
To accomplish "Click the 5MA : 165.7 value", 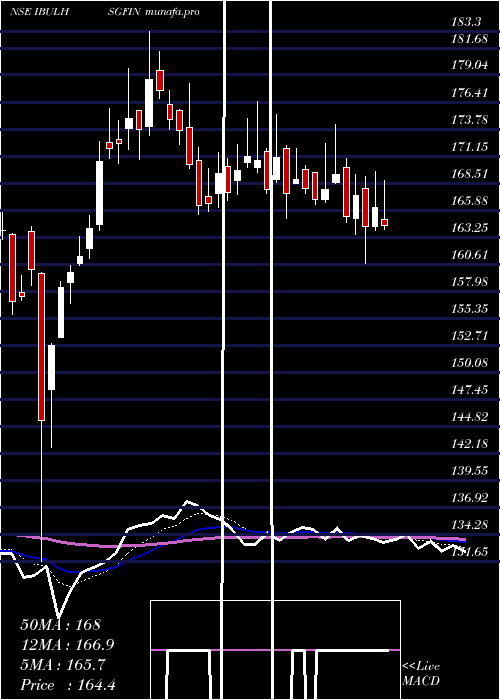I will (x=62, y=665).
